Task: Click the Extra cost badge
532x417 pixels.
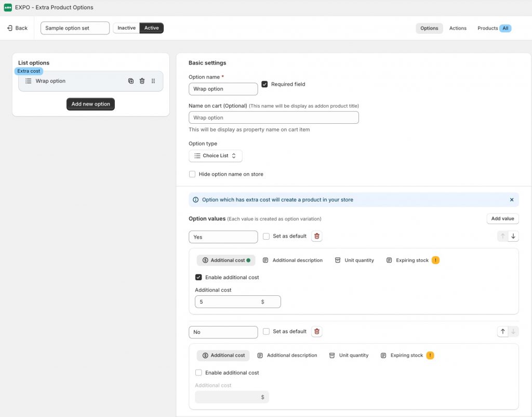Action: tap(29, 71)
